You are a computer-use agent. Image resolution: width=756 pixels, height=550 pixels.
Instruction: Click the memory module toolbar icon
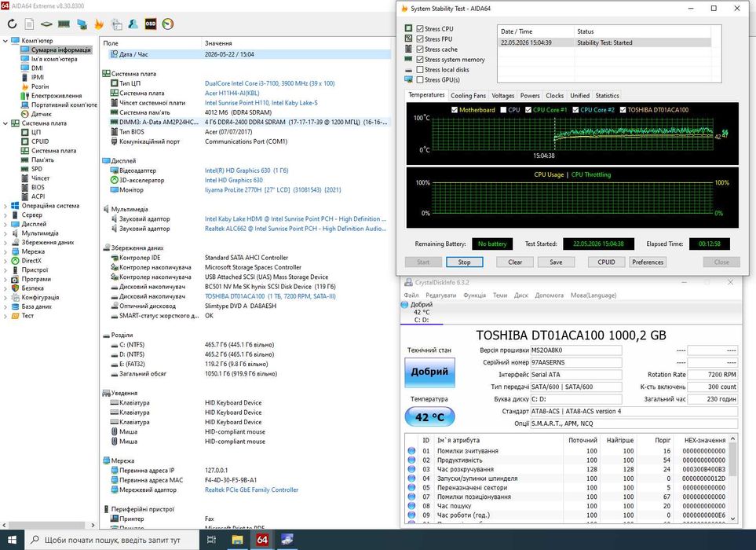click(x=64, y=24)
